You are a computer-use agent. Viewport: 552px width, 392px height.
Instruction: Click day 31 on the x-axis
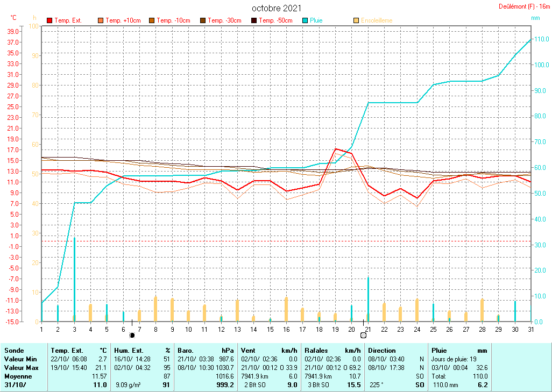(530, 329)
